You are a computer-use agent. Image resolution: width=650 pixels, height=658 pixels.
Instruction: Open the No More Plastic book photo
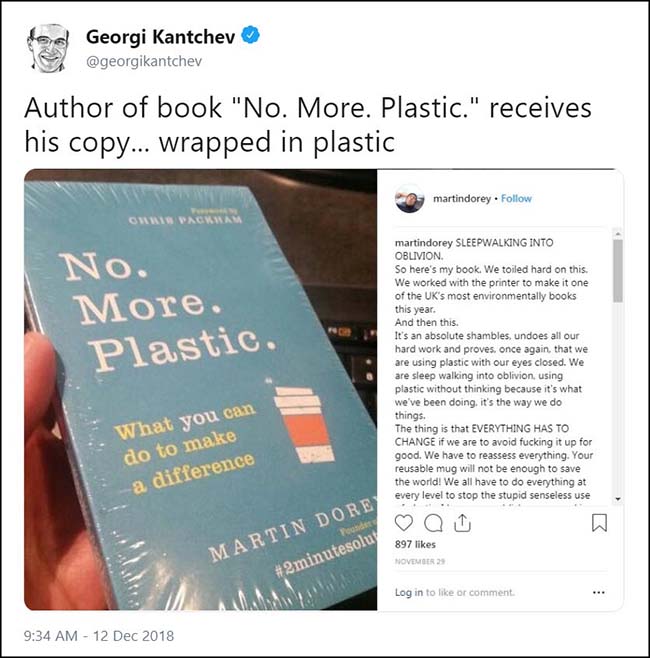tap(201, 389)
